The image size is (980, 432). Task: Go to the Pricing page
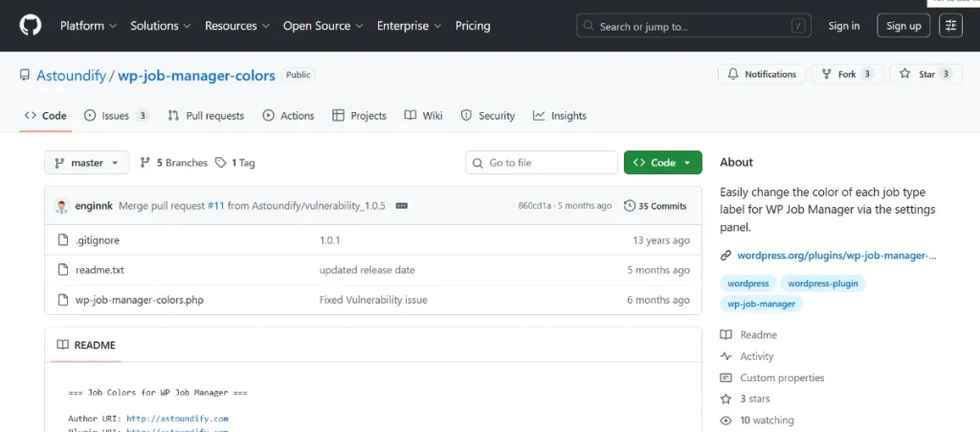click(x=473, y=26)
